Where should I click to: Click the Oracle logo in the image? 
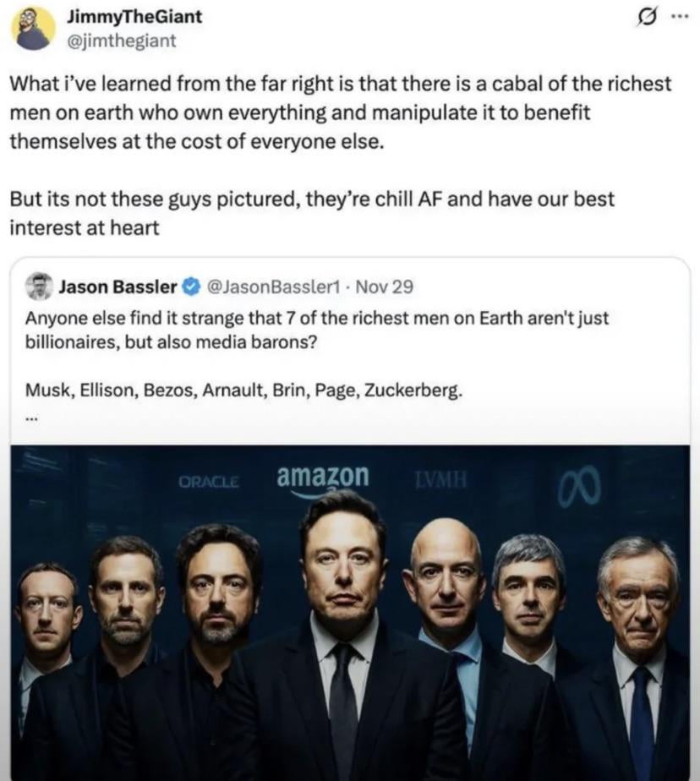tap(209, 482)
